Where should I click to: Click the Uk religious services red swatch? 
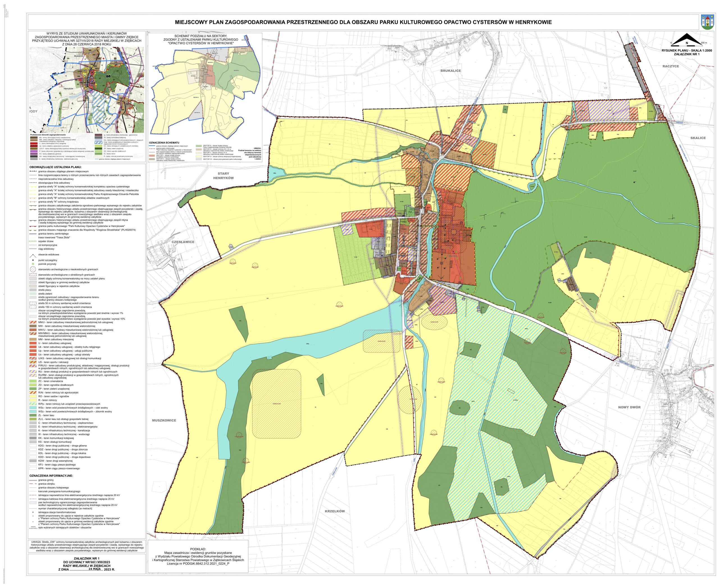(x=33, y=347)
